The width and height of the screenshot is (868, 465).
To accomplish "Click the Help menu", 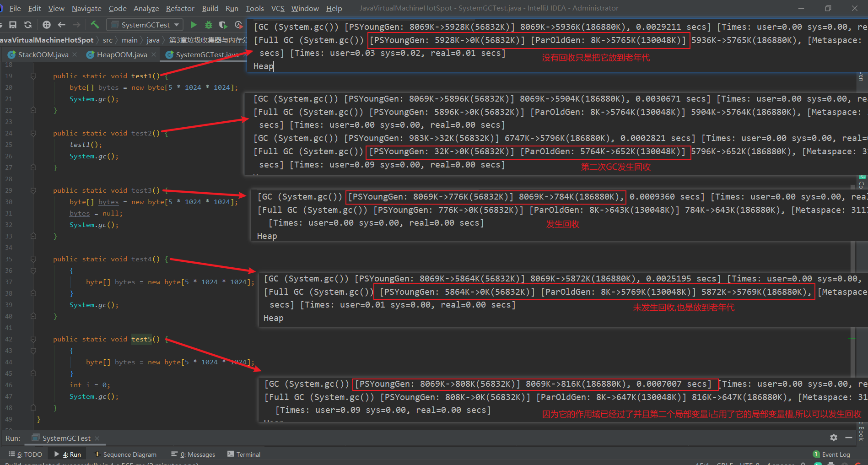I will [334, 8].
